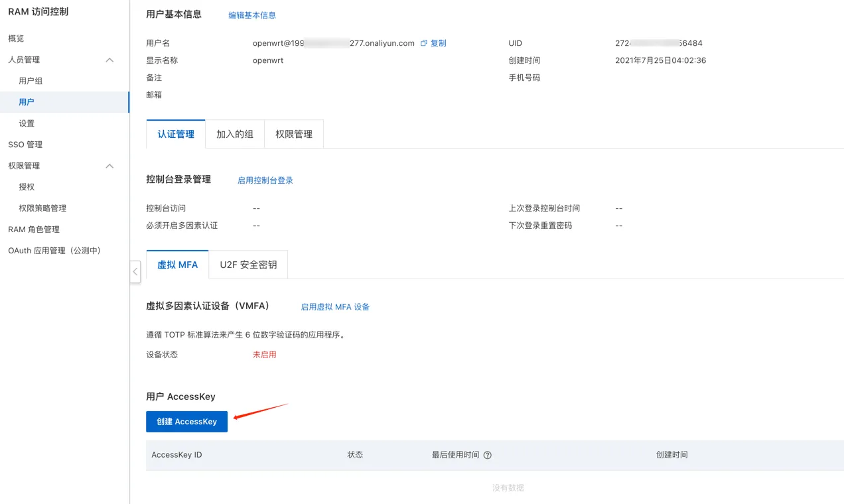
Task: Click the 编辑基本信息 link
Action: pyautogui.click(x=252, y=15)
